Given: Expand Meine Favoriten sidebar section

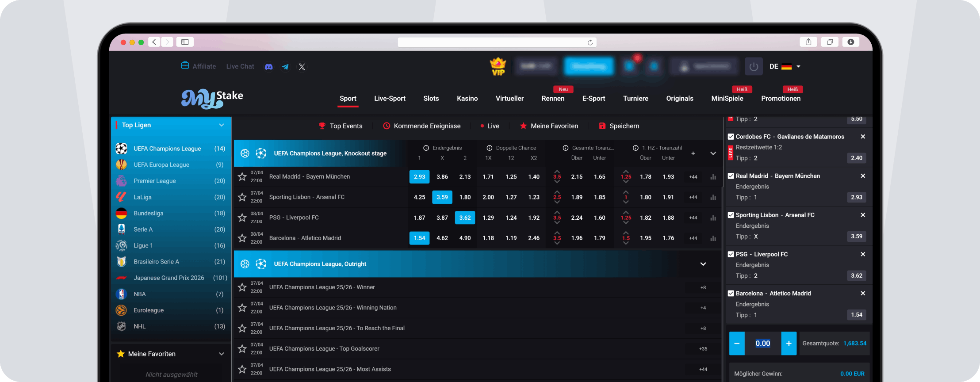Looking at the screenshot, I should click(x=222, y=354).
